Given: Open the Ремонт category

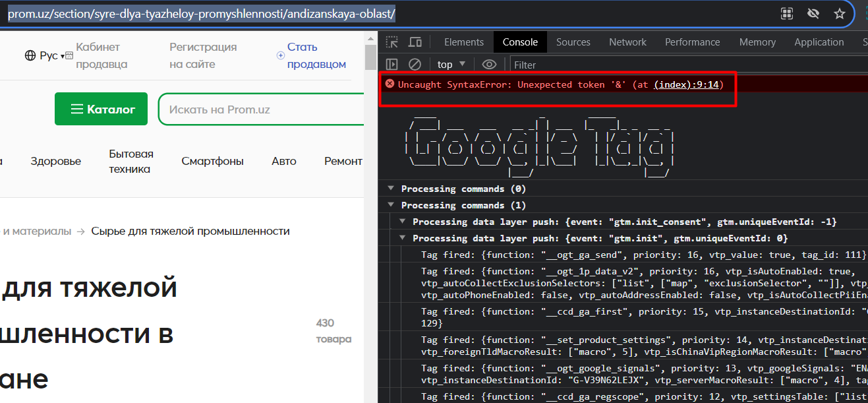Looking at the screenshot, I should click(x=343, y=161).
